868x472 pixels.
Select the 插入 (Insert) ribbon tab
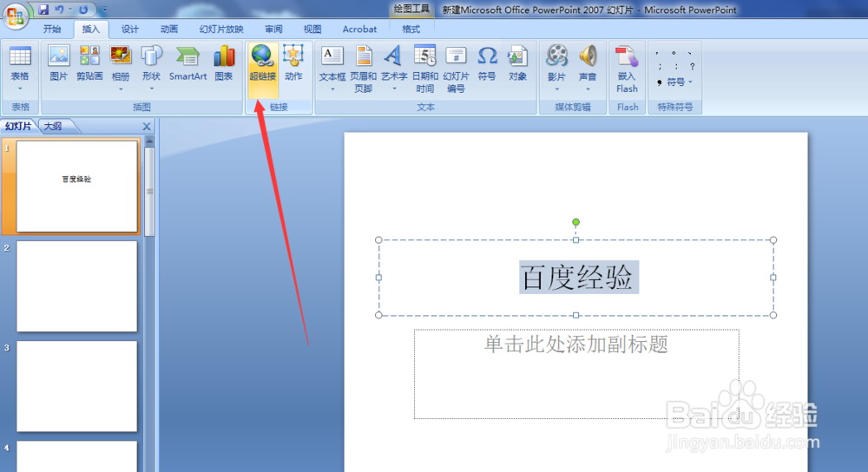91,29
